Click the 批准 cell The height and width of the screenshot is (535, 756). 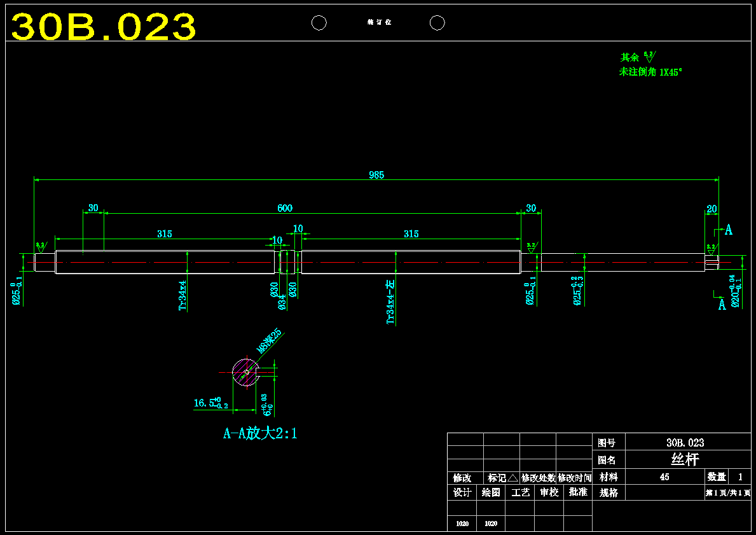[x=578, y=492]
